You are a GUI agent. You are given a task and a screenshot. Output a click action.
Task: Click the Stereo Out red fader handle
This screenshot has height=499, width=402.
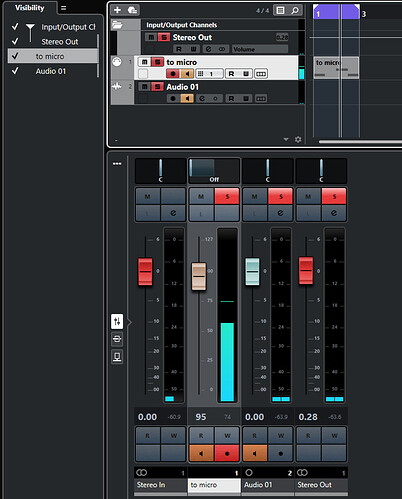(306, 271)
